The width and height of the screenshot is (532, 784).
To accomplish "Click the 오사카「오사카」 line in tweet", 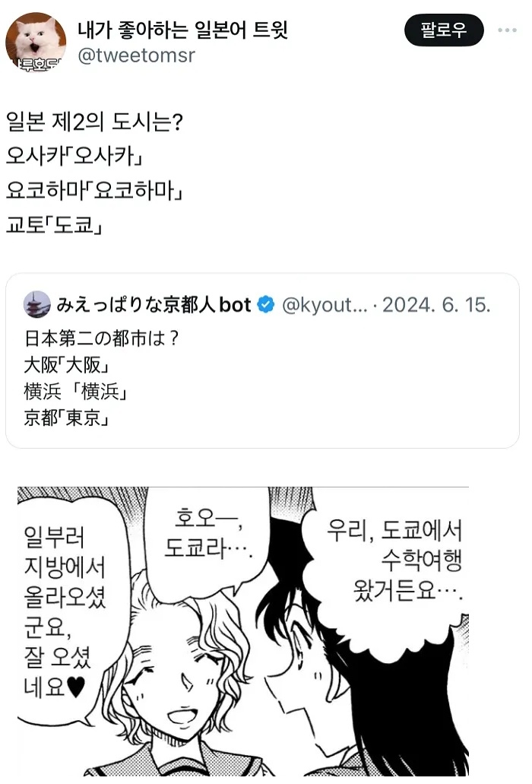I will tap(74, 156).
